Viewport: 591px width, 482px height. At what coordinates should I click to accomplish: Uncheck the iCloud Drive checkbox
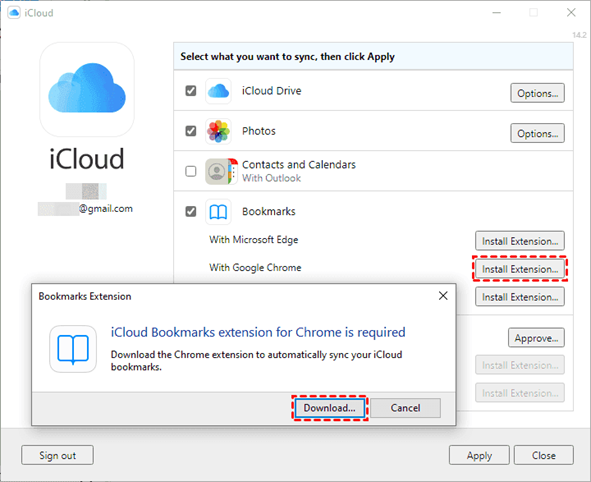click(x=191, y=91)
